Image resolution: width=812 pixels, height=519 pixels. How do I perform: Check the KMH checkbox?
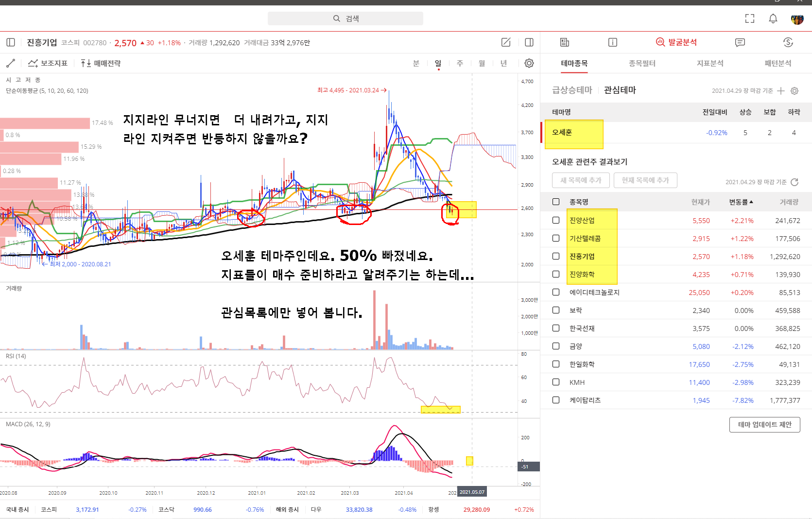pyautogui.click(x=556, y=382)
